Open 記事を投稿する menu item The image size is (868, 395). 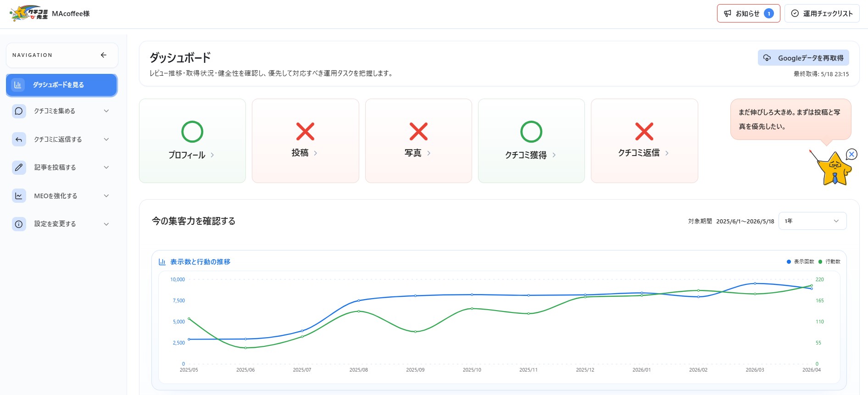[61, 167]
